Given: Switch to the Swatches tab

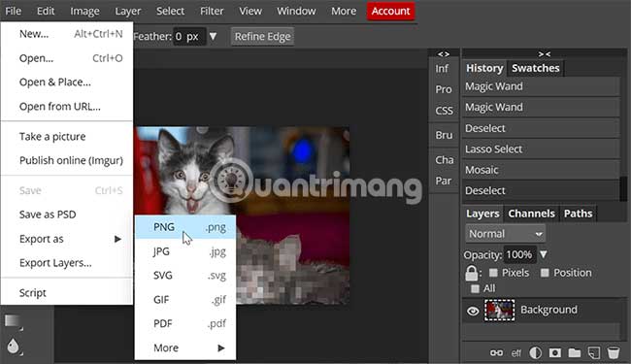Looking at the screenshot, I should pos(536,68).
